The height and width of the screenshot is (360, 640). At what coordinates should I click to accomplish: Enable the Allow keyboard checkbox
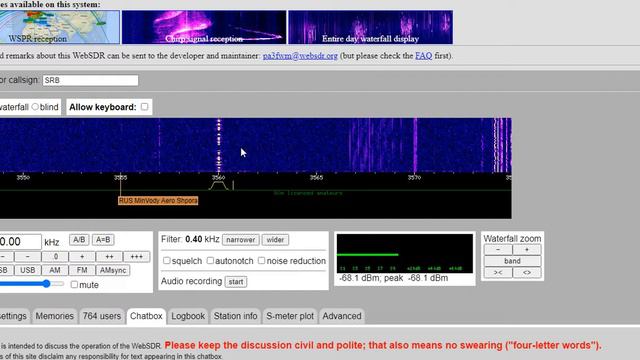(x=144, y=107)
